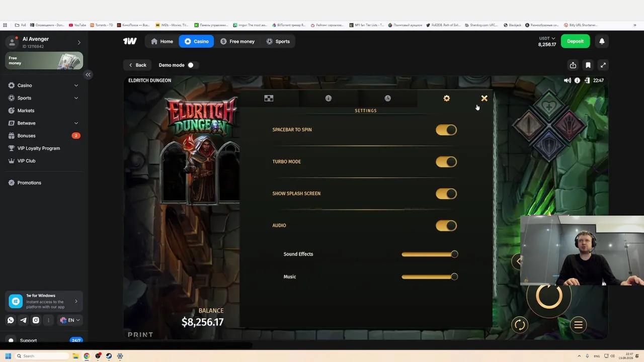This screenshot has width=644, height=362.
Task: Open Bonuses in sidebar
Action: coord(43,136)
